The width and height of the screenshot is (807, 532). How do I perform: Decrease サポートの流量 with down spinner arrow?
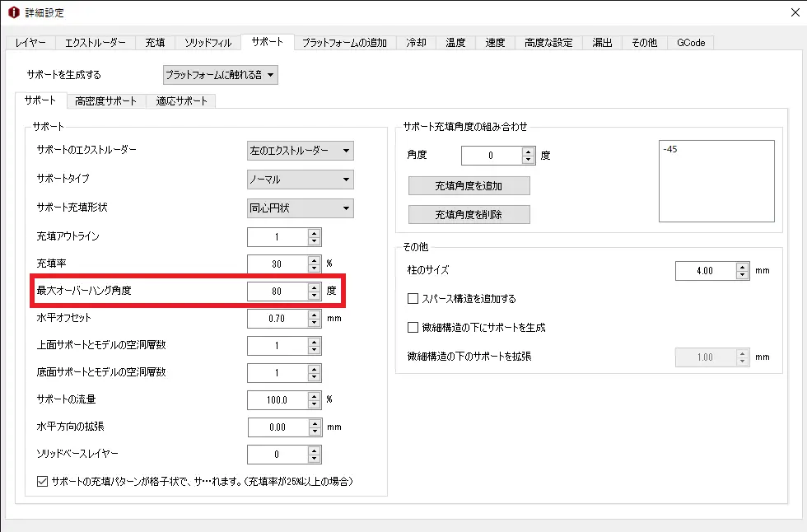[x=314, y=404]
